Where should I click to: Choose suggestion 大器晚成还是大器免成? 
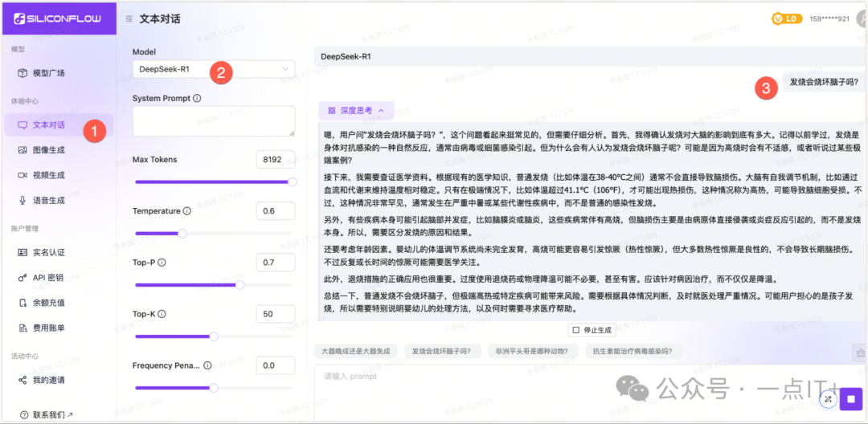(x=356, y=351)
